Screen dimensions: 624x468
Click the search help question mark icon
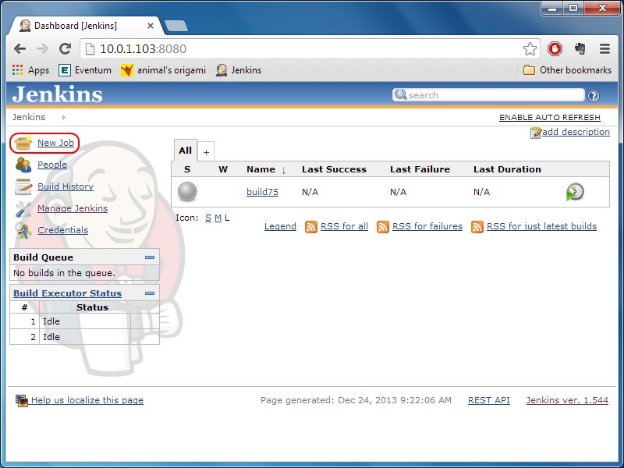(x=593, y=96)
